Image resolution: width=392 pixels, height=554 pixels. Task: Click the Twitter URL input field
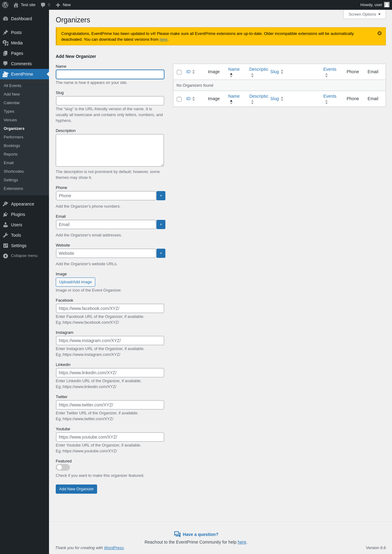pos(110,405)
